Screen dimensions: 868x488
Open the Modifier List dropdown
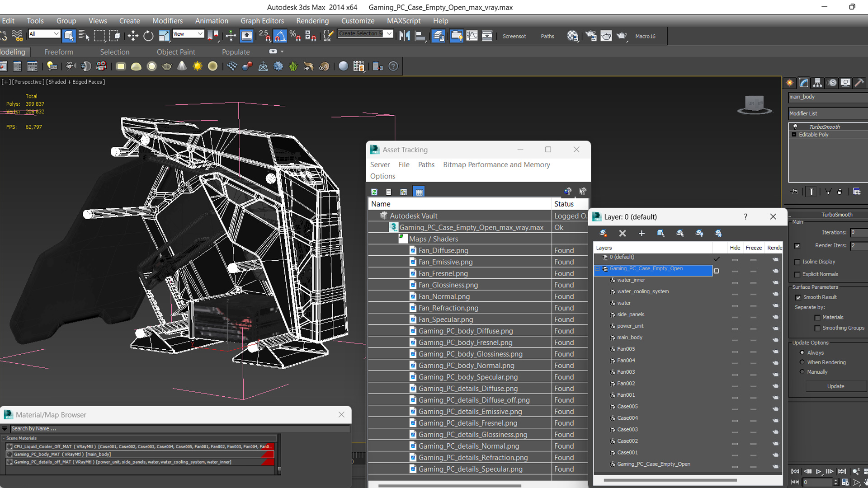(827, 113)
